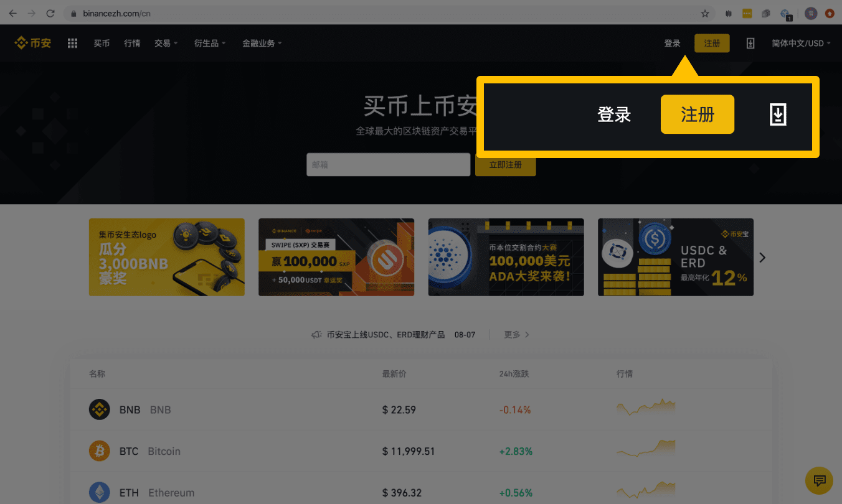Click the 更多 link with chevron
This screenshot has height=504, width=842.
pos(517,335)
